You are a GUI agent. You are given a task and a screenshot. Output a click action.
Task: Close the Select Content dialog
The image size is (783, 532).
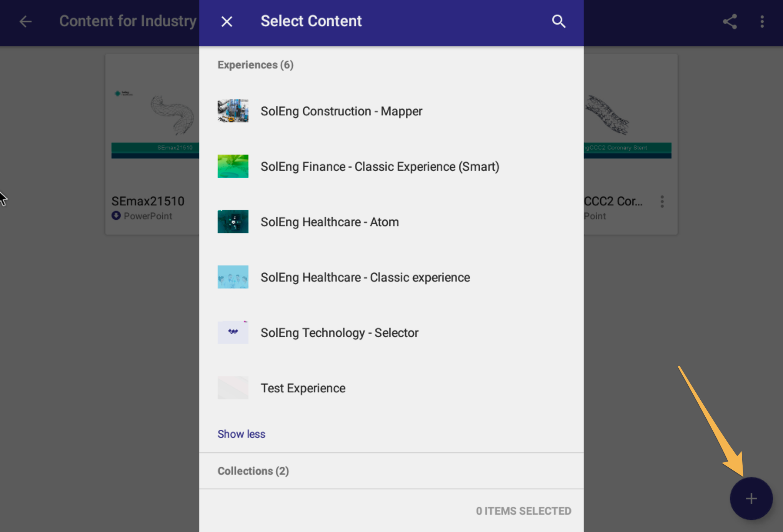tap(227, 22)
